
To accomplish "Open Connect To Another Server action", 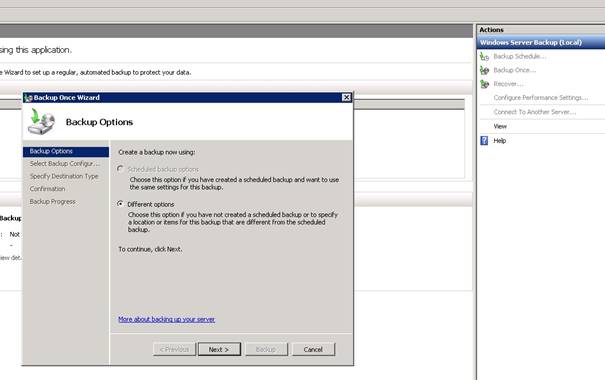I will [x=535, y=112].
